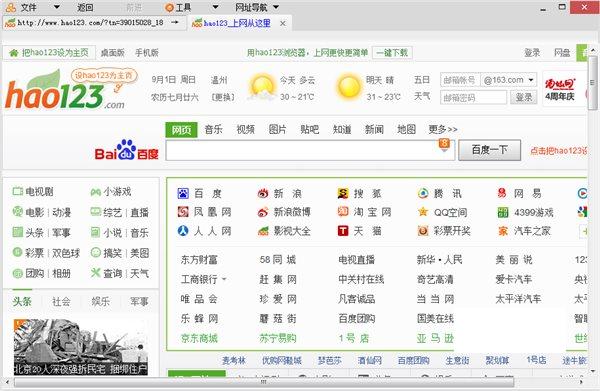The height and width of the screenshot is (391, 600).
Task: Show more Baidu categories via 更多>>
Action: click(x=443, y=129)
